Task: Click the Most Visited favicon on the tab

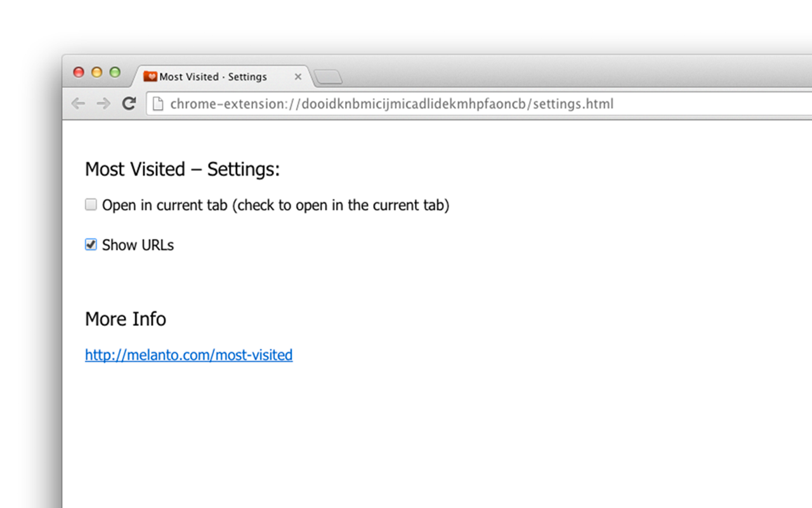Action: pyautogui.click(x=150, y=77)
